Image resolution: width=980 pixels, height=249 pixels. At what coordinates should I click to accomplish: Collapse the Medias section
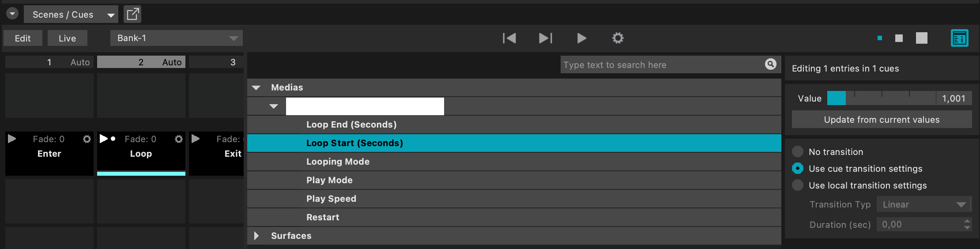256,87
